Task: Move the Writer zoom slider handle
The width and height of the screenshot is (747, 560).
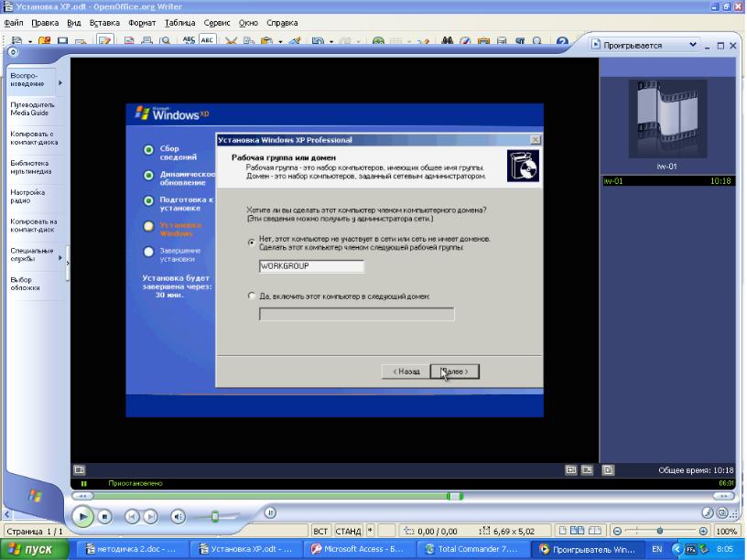Action: [x=660, y=531]
